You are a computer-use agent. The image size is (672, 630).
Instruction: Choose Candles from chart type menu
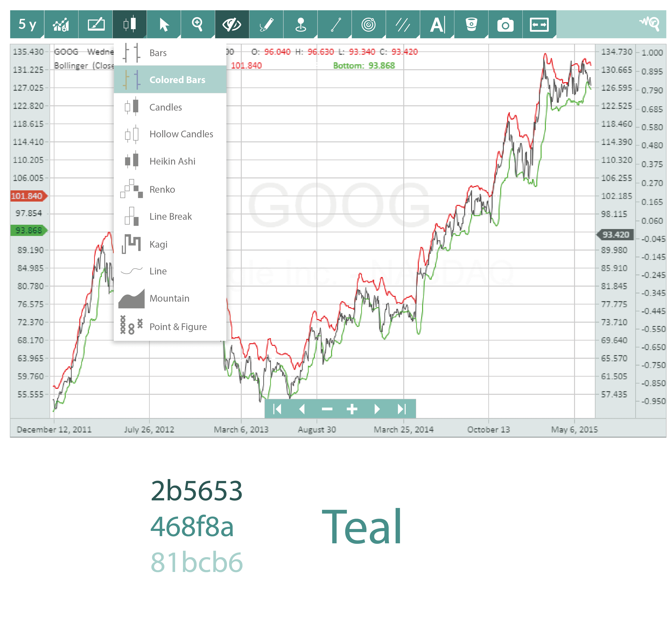(x=165, y=107)
